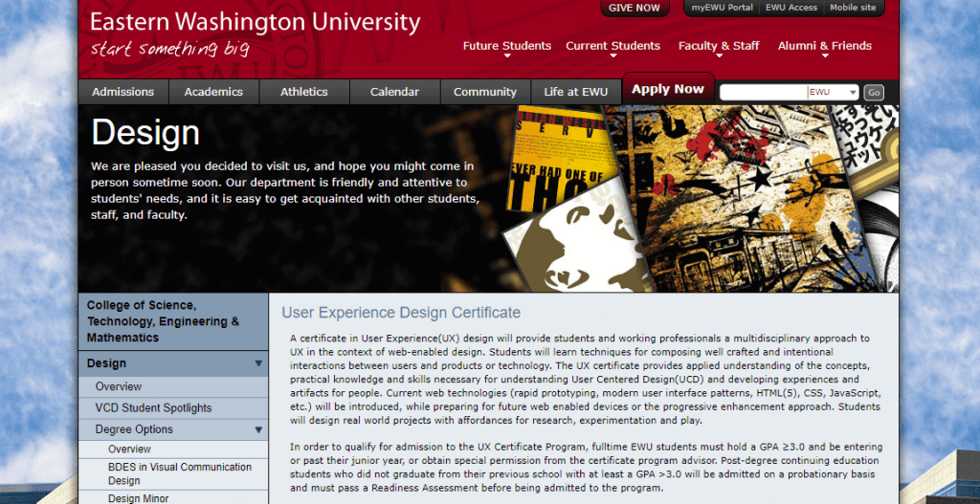Go to the Academics tab
The width and height of the screenshot is (980, 504).
213,92
